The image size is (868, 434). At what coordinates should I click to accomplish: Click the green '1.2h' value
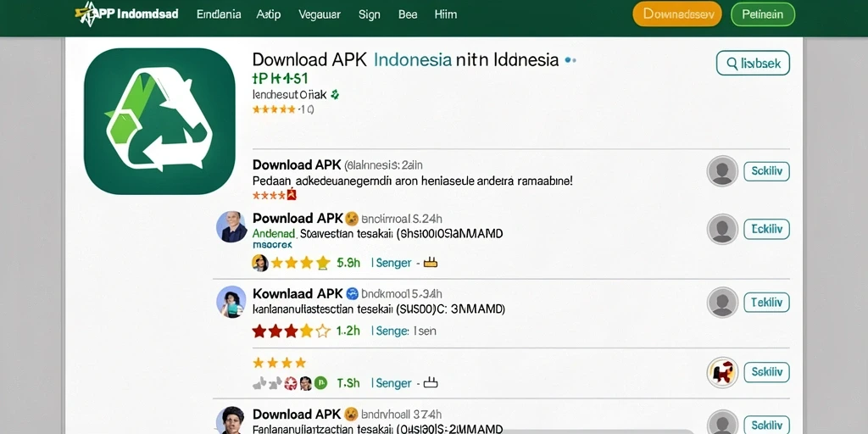coord(348,331)
